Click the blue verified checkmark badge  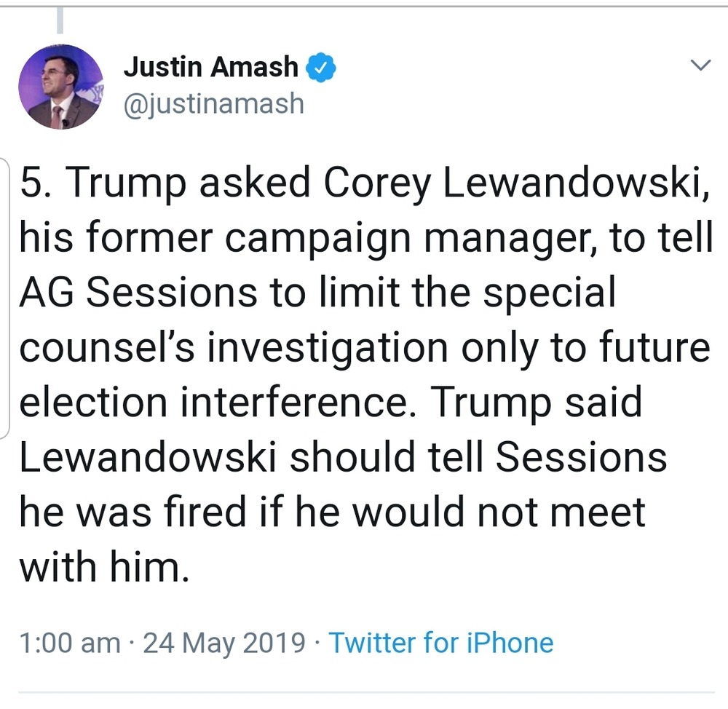tap(320, 68)
